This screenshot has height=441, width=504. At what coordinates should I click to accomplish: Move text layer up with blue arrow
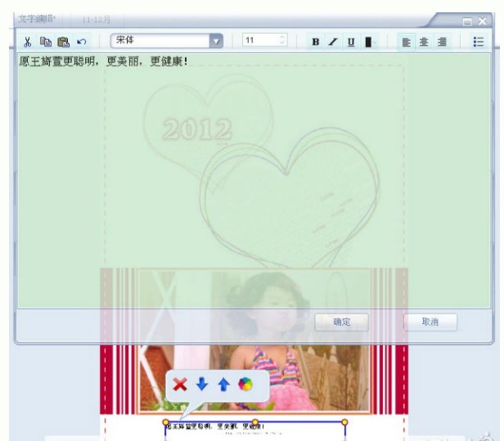click(223, 384)
